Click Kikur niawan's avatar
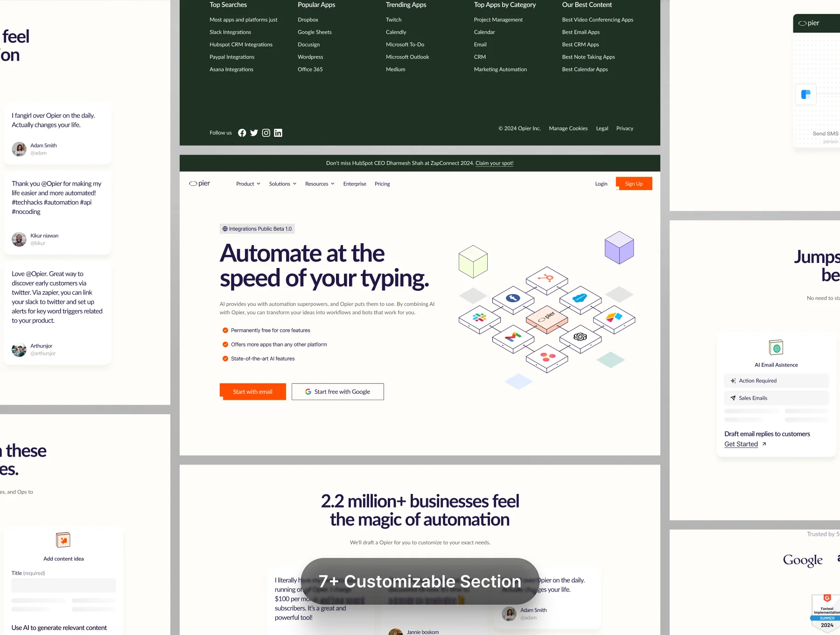The image size is (840, 635). tap(19, 239)
